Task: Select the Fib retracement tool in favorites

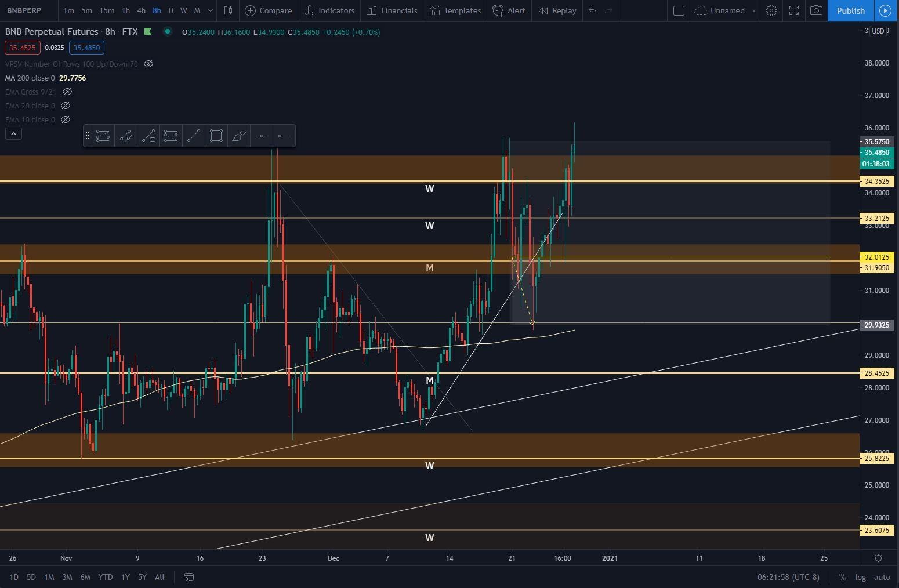Action: [x=103, y=136]
